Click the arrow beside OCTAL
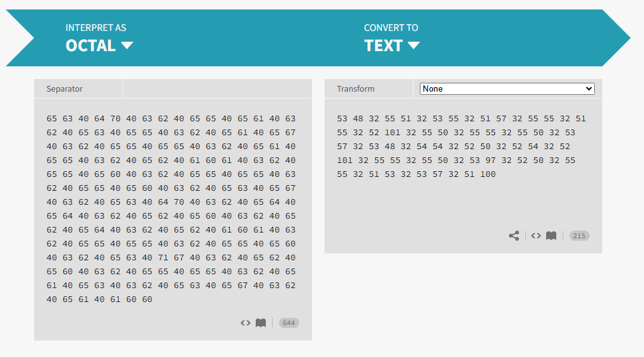The image size is (644, 357). [x=127, y=45]
